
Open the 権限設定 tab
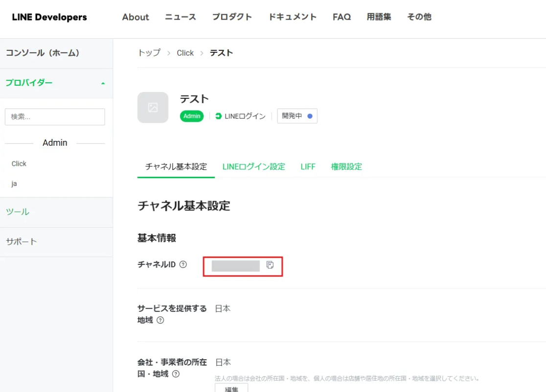point(346,167)
